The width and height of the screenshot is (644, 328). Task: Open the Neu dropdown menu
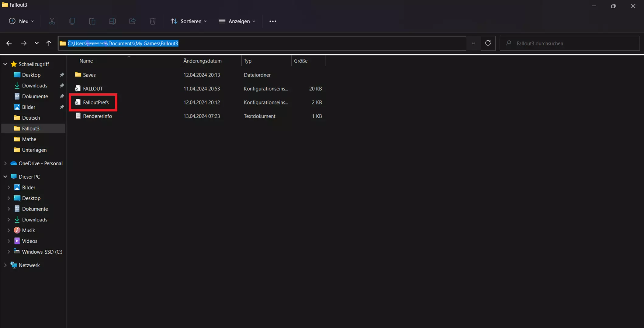(21, 21)
